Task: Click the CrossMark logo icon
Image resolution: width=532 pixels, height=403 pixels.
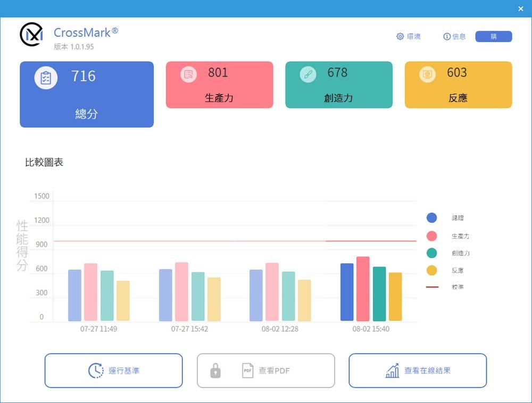Action: click(x=31, y=34)
